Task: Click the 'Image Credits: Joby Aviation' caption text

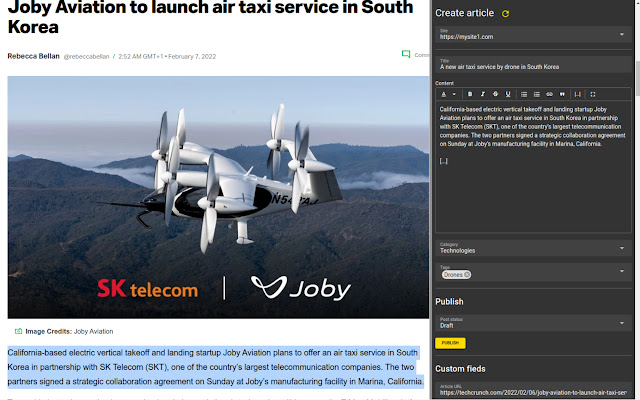Action: point(69,331)
